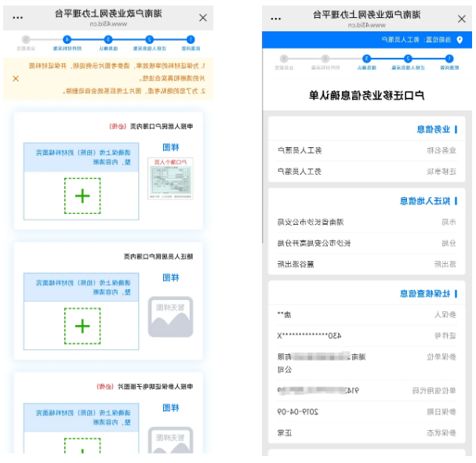Select step 5 业务提交 in confirmation form screen
The image size is (476, 463).
click(284, 62)
